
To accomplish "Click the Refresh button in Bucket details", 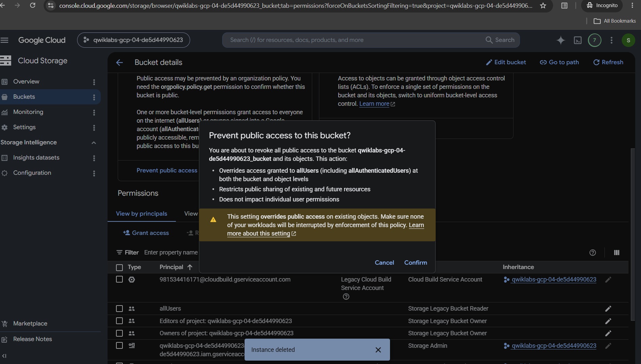I will click(608, 62).
